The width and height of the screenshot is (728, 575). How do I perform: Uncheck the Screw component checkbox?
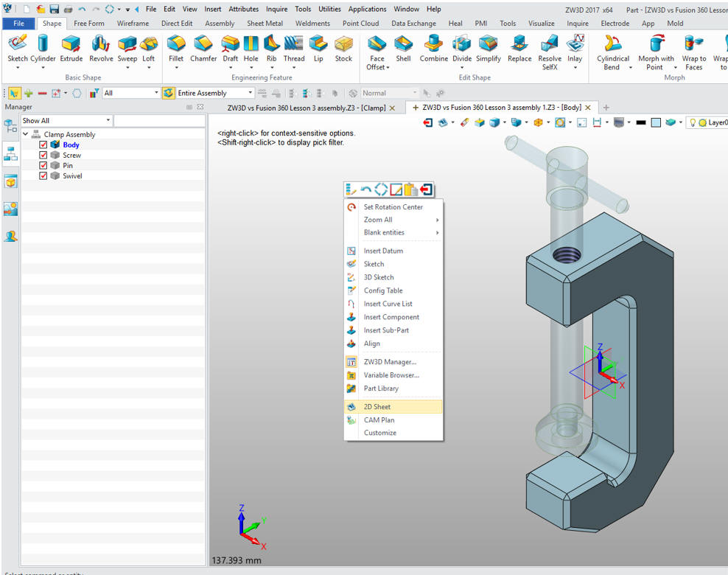(43, 156)
